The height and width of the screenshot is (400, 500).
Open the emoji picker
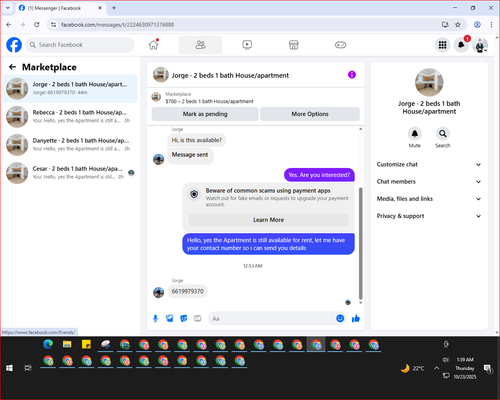340,318
